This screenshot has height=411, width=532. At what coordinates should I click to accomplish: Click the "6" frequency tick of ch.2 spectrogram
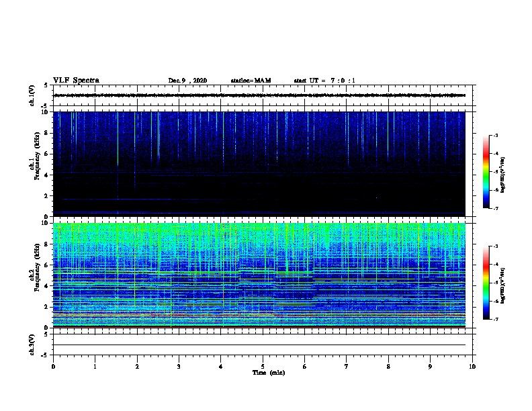tap(46, 265)
